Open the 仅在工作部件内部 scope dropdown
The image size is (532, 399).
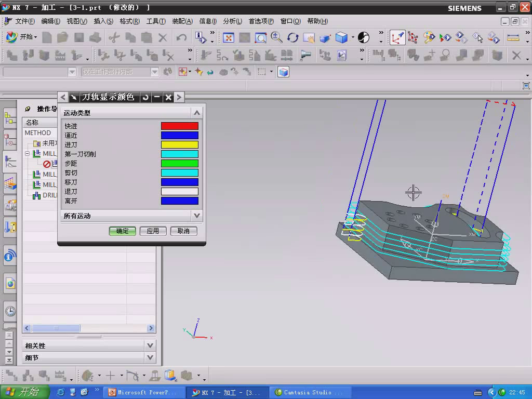point(154,72)
